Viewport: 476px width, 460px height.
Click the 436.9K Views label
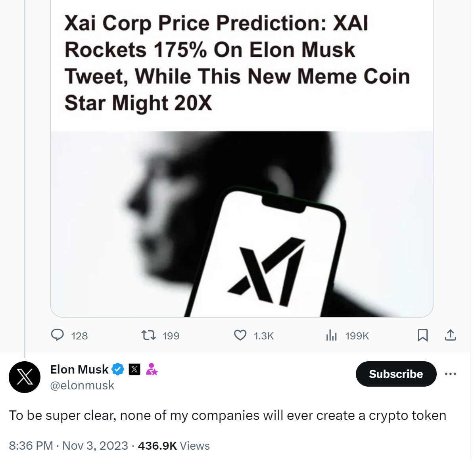point(174,446)
